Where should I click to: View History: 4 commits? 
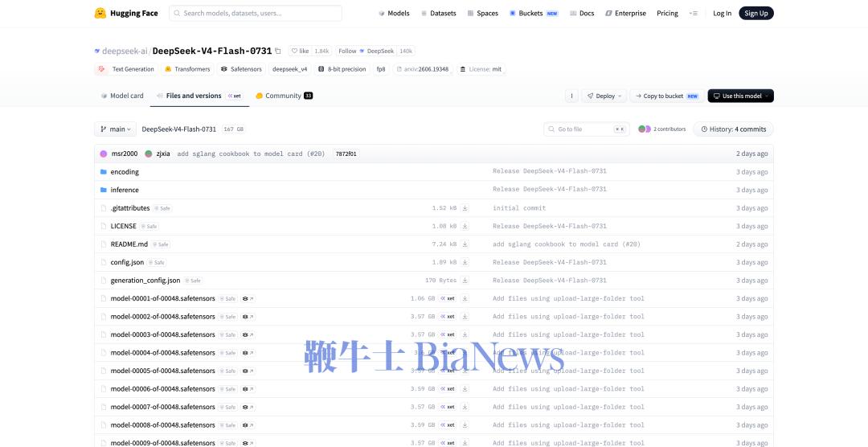coord(734,129)
